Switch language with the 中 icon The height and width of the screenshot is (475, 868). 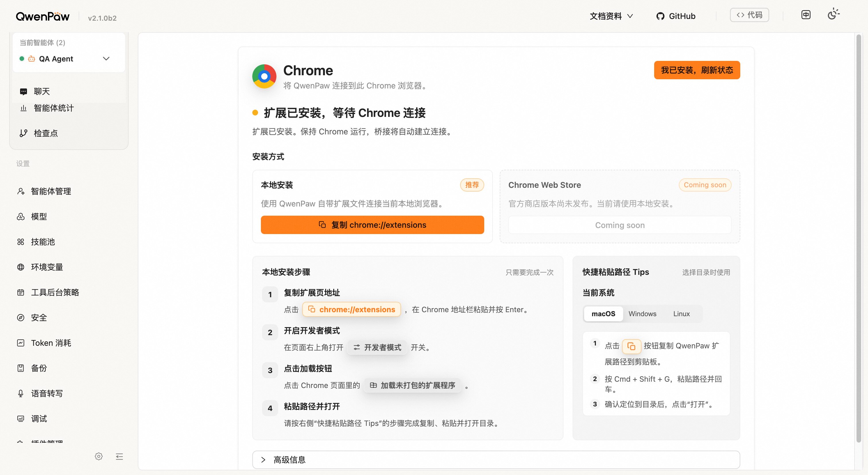tap(806, 15)
